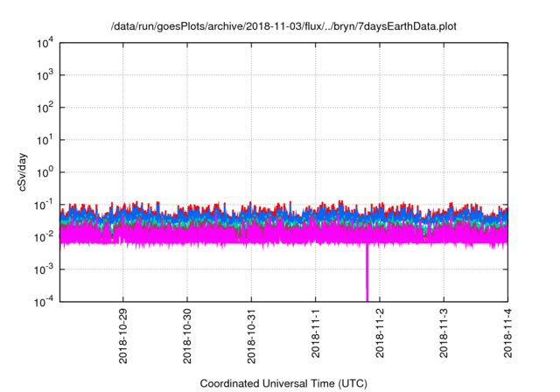Click the plot title file path
This screenshot has width=560, height=392.
click(x=283, y=26)
